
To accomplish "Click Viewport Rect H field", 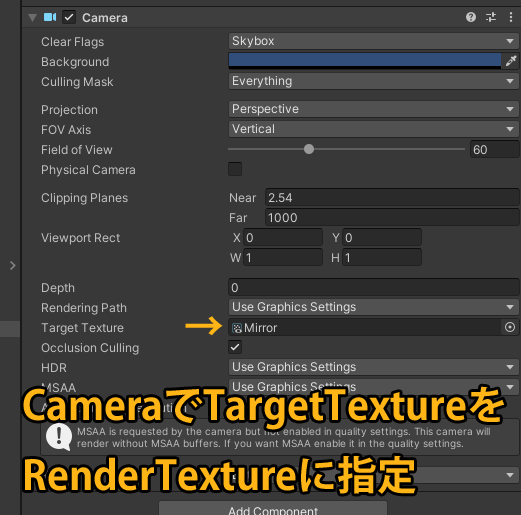I will tap(382, 257).
